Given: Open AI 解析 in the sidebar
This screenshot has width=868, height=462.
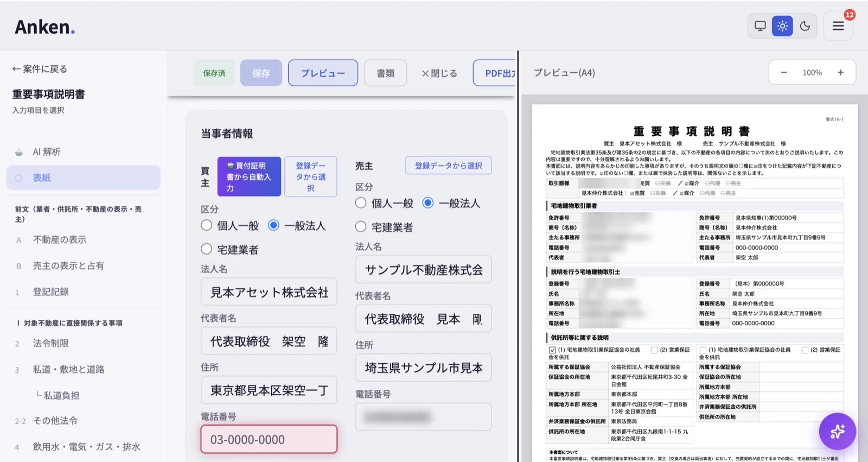Looking at the screenshot, I should [84, 152].
